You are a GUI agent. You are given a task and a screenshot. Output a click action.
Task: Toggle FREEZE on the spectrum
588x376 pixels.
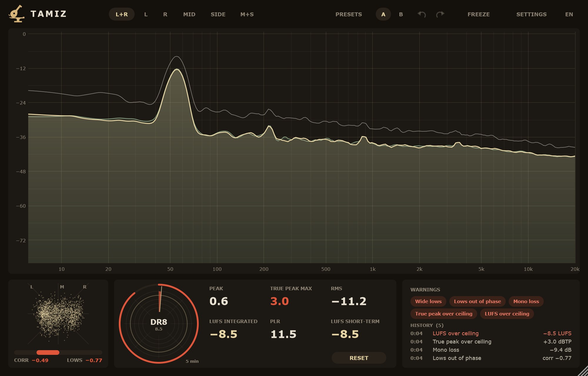[x=479, y=14]
